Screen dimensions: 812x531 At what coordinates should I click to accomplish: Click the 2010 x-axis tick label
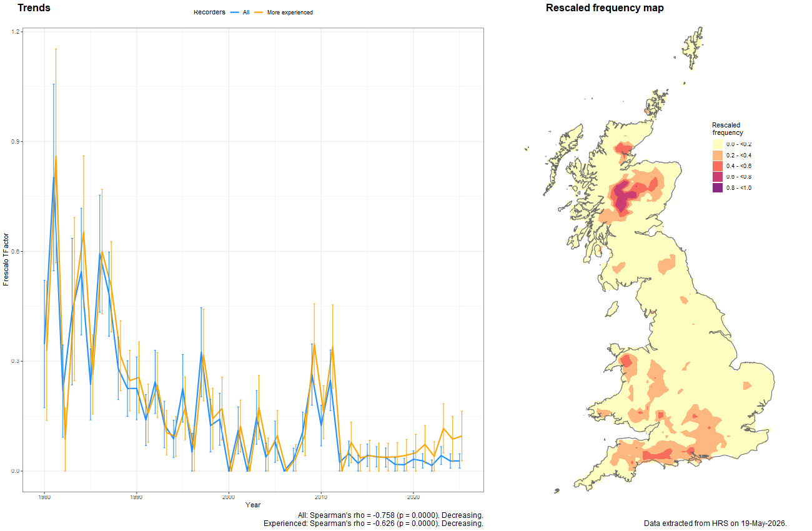(x=321, y=497)
